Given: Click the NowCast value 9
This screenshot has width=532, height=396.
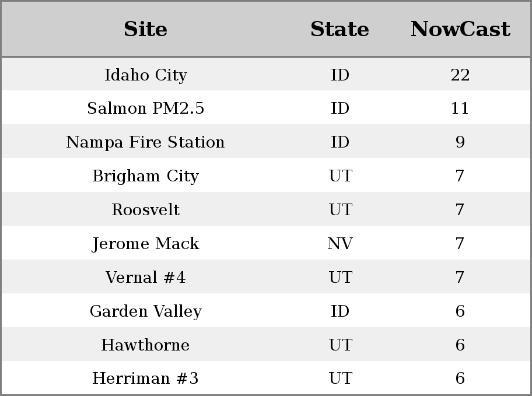Looking at the screenshot, I should pos(460,142).
